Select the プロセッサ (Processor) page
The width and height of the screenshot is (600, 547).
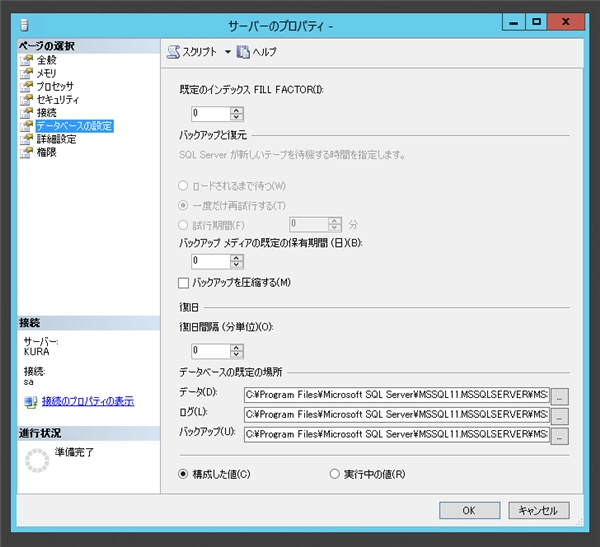pyautogui.click(x=55, y=87)
